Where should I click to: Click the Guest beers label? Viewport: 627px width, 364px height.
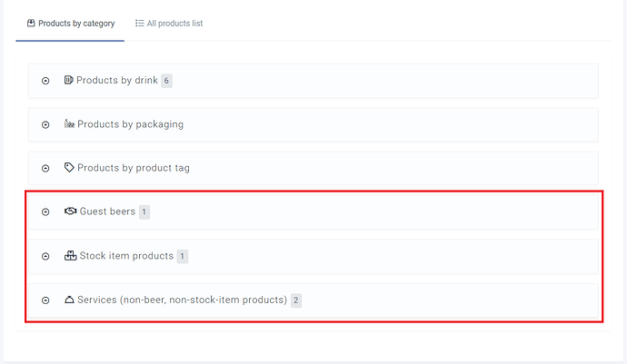tap(107, 212)
